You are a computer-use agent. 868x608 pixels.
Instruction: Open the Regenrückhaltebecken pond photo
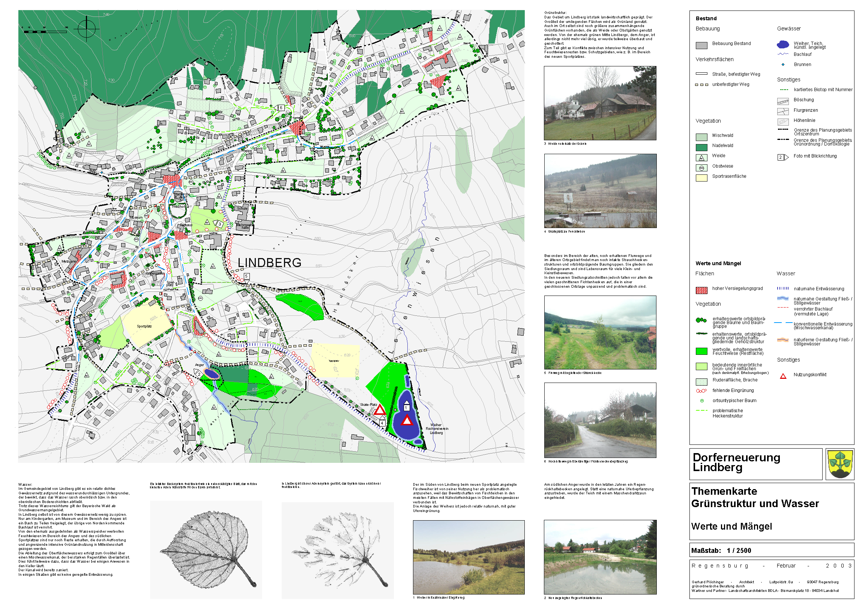(x=599, y=557)
